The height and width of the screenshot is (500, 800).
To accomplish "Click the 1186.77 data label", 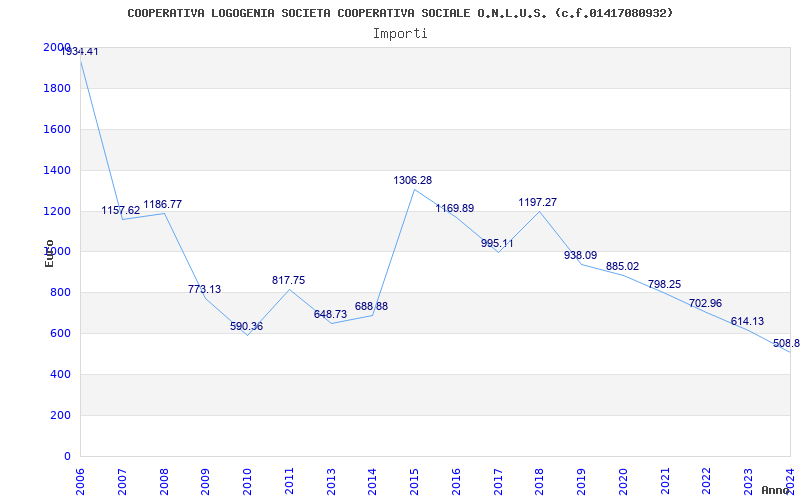I will [x=162, y=204].
